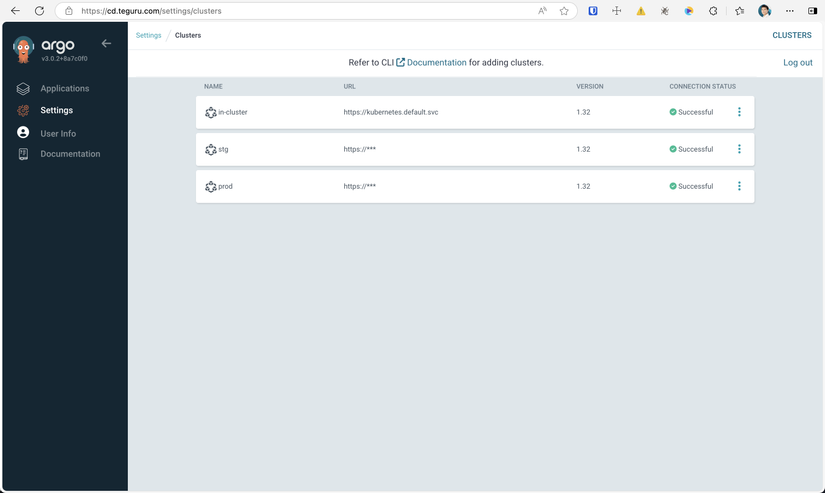The image size is (825, 493).
Task: Open Applications in the sidebar
Action: point(65,88)
